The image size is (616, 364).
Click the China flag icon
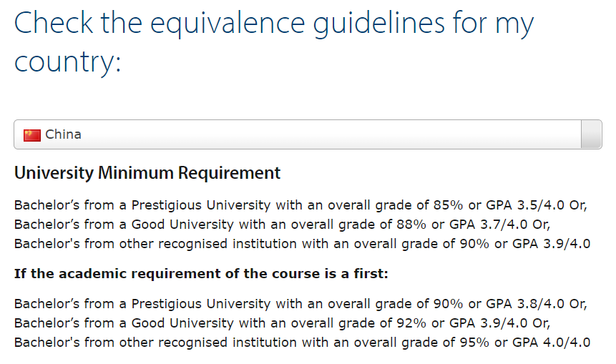(32, 135)
